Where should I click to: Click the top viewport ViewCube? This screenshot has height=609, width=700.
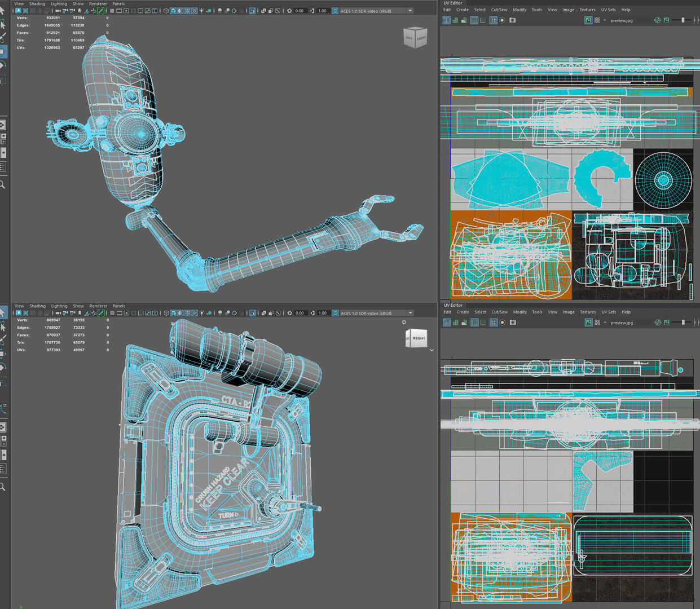tap(415, 38)
